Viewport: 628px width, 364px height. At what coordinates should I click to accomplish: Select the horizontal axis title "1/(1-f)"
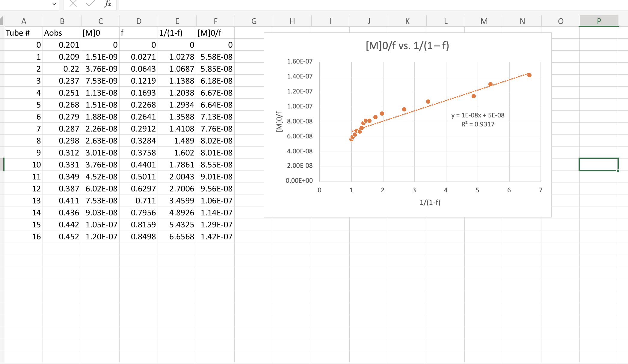(x=430, y=203)
